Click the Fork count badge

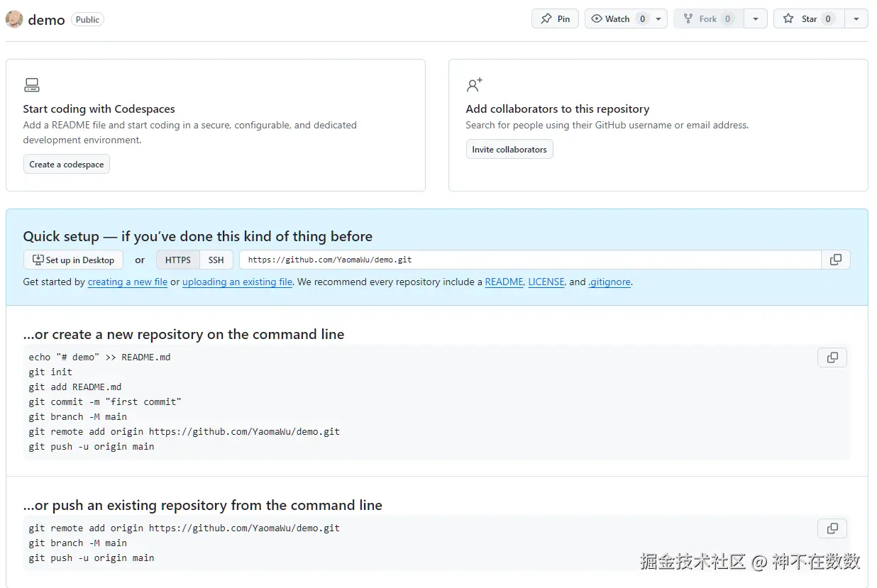[727, 19]
